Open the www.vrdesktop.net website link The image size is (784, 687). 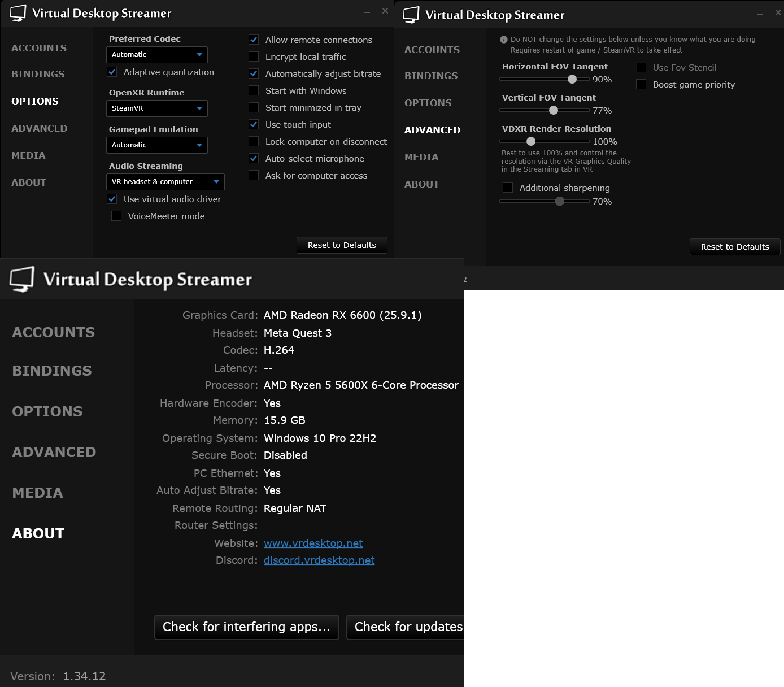[x=313, y=543]
